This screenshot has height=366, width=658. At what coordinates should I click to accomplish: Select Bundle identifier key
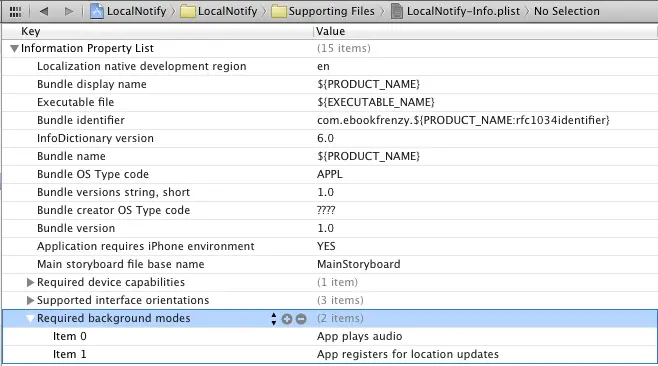click(81, 120)
